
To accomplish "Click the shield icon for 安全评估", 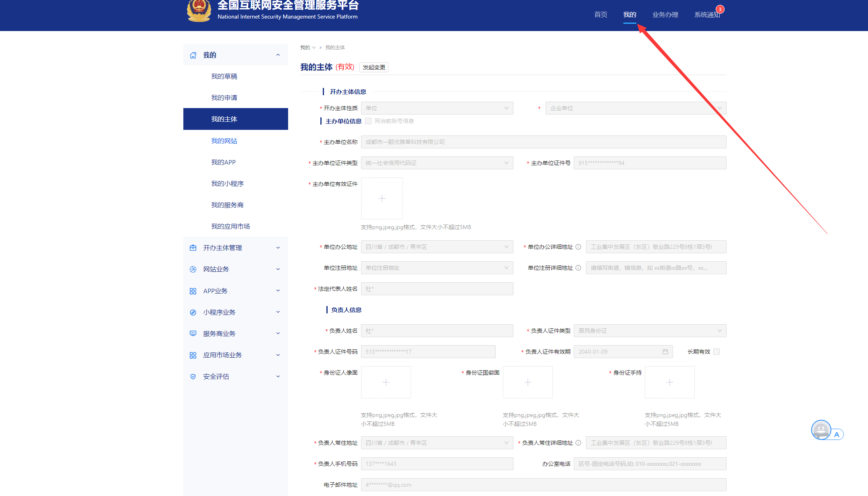I will coord(193,377).
